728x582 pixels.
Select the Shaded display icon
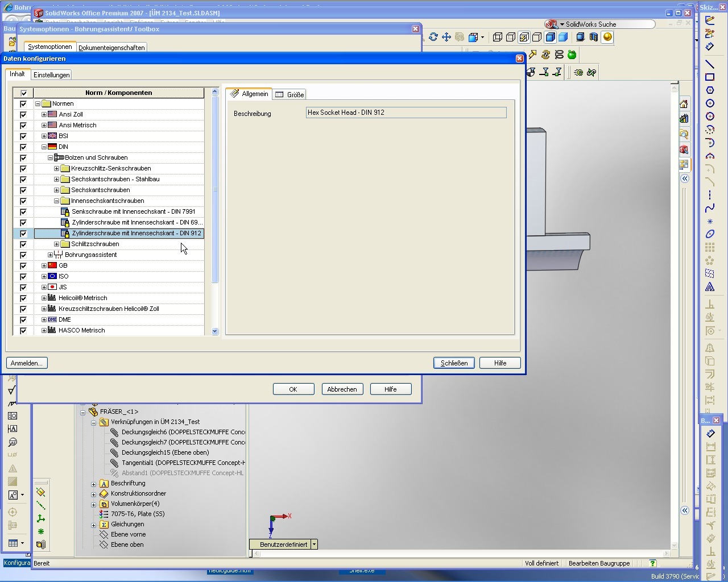point(563,37)
